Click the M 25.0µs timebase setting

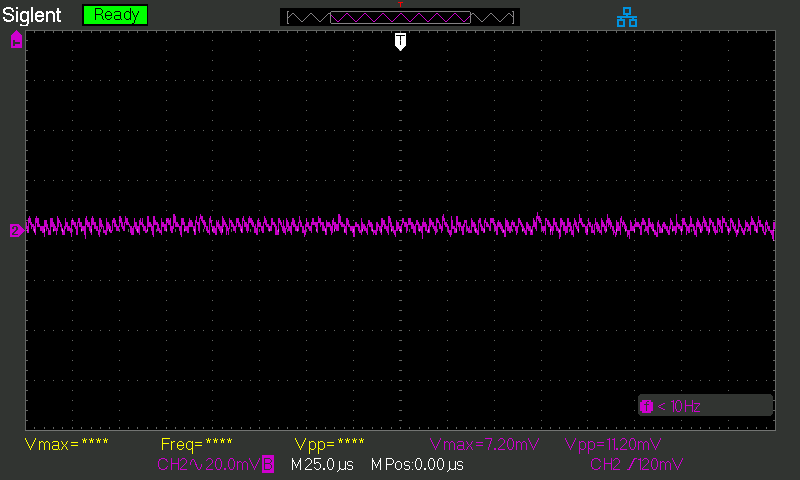(322, 465)
